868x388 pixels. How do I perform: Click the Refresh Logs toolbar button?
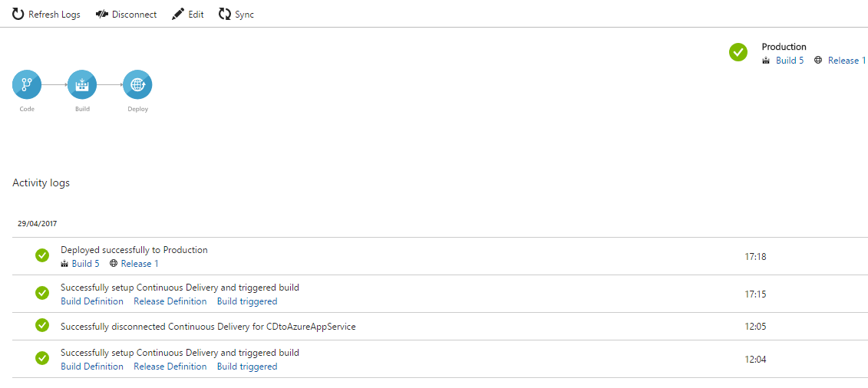(x=46, y=15)
